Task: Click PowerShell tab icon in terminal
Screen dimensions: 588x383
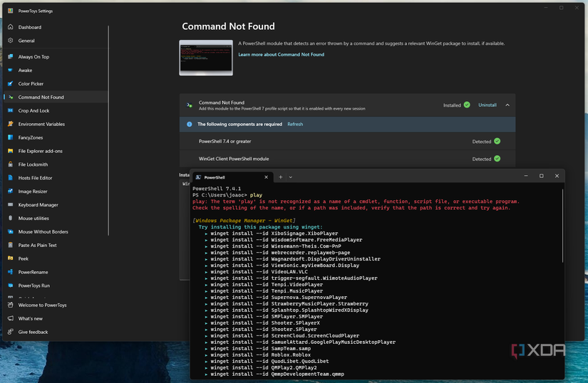Action: tap(198, 177)
